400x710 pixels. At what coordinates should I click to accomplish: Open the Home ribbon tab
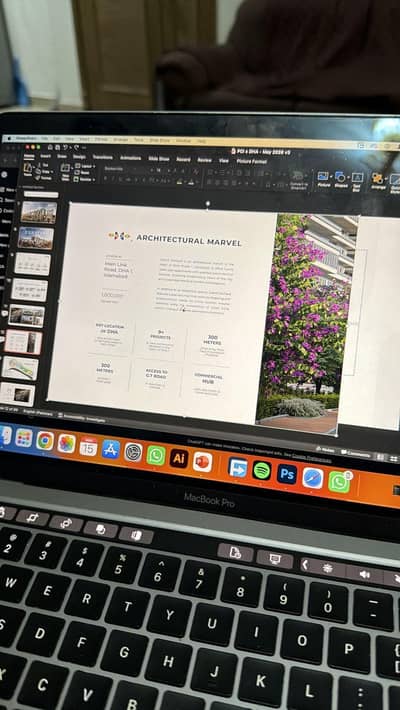pyautogui.click(x=29, y=156)
